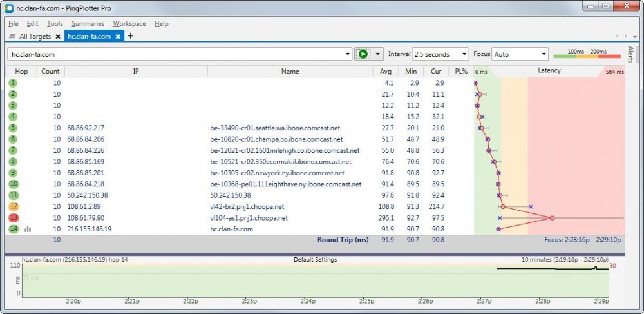Click the Min column header
Viewport: 644px width, 314px height.
pos(411,71)
